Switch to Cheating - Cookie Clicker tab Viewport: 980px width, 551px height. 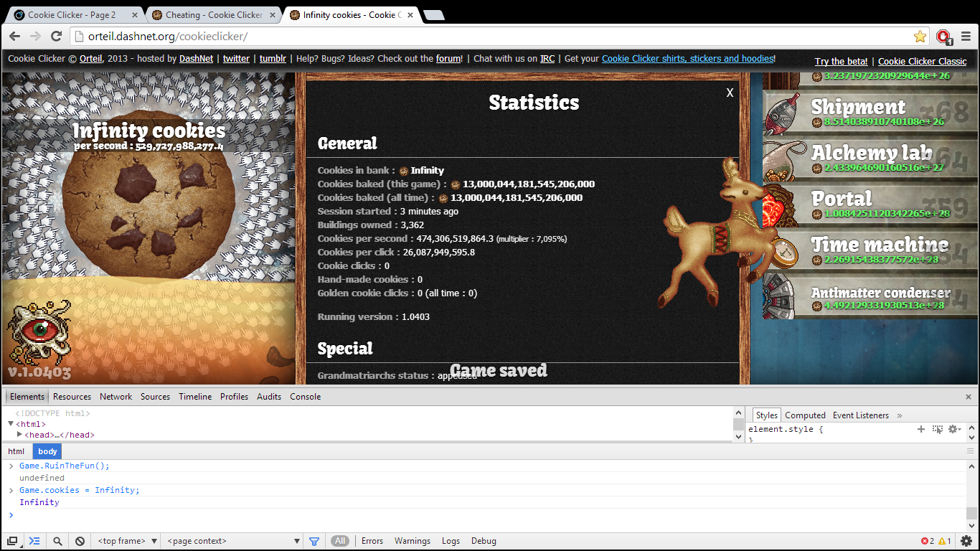click(212, 14)
